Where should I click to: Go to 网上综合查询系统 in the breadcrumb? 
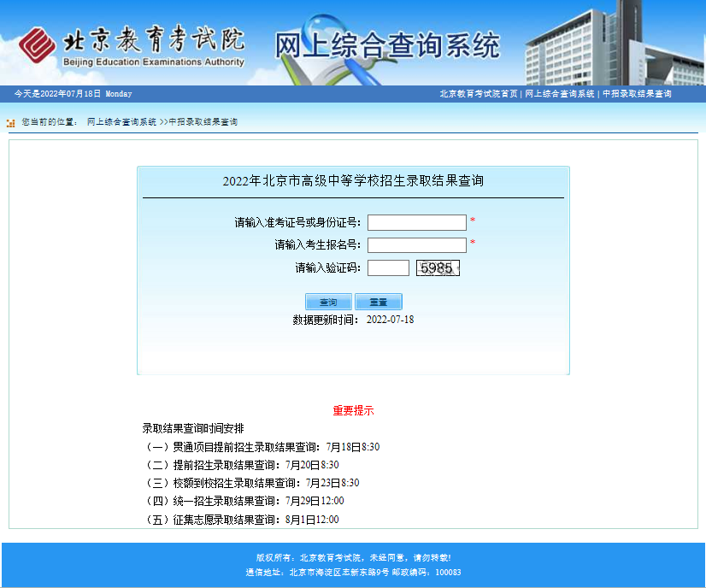click(x=121, y=122)
